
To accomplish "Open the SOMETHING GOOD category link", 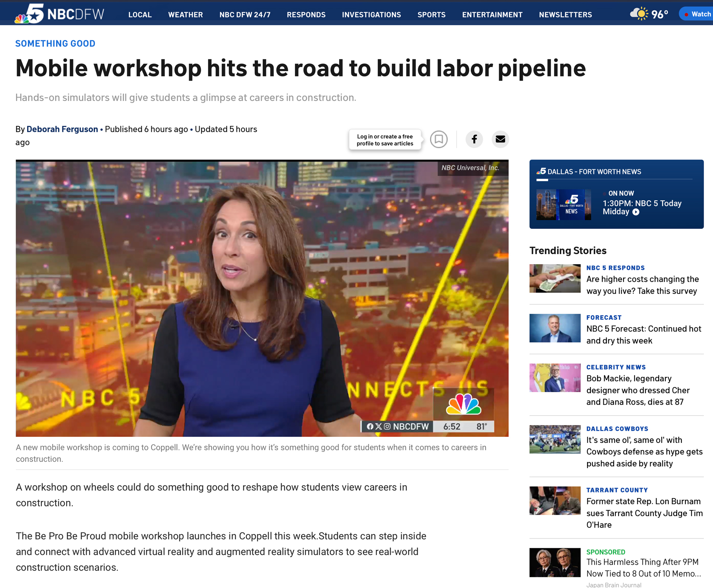I will pos(55,43).
